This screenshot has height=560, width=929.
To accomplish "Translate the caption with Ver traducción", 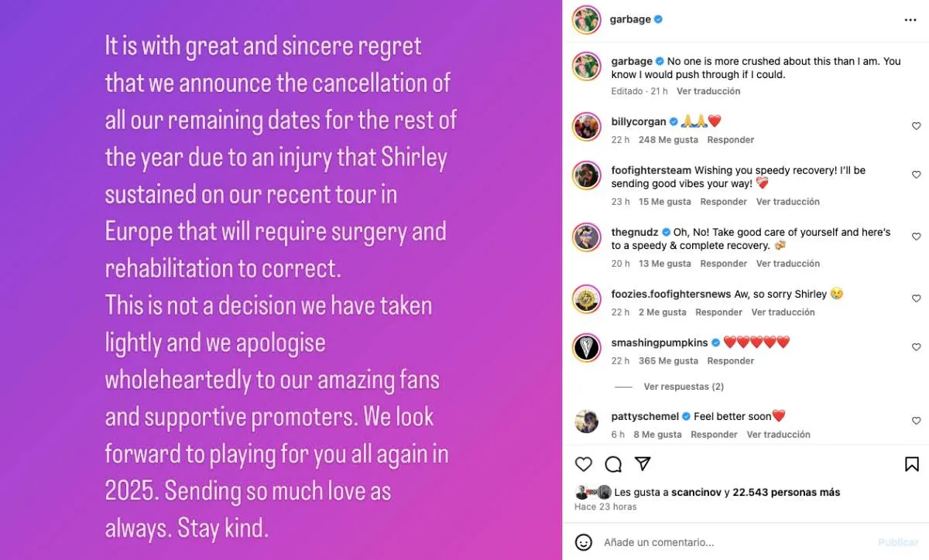I will [708, 91].
